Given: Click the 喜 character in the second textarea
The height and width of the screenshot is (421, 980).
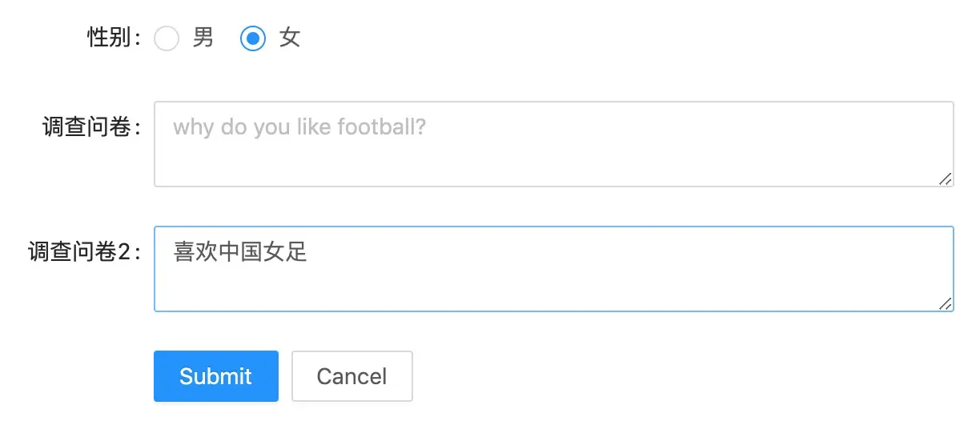Looking at the screenshot, I should click(185, 253).
